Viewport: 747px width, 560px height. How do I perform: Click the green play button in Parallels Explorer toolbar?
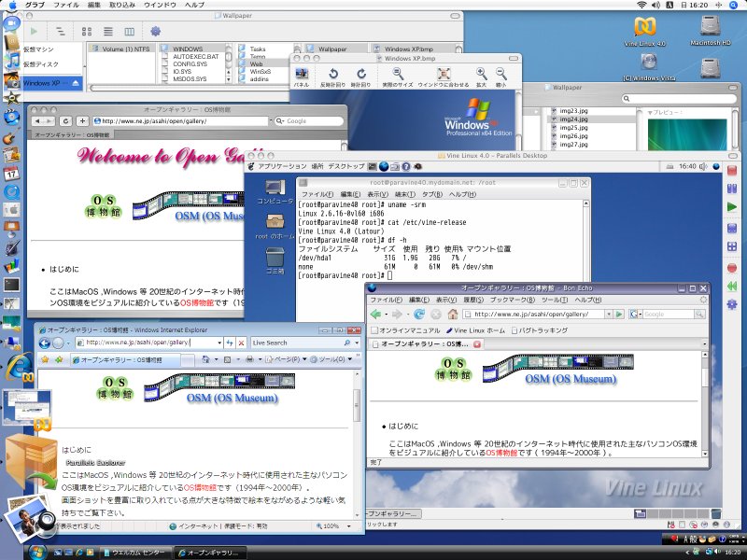(x=34, y=32)
